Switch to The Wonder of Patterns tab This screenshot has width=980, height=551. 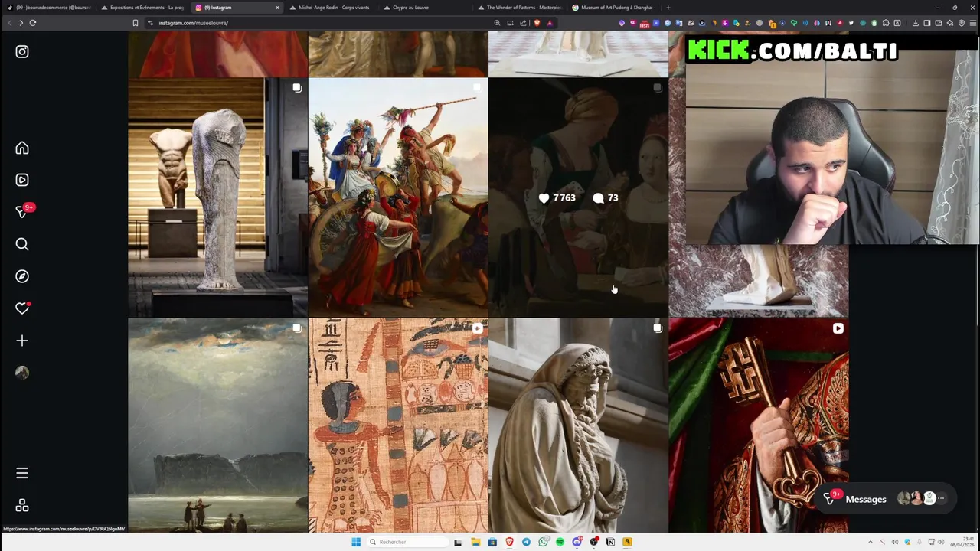coord(521,8)
